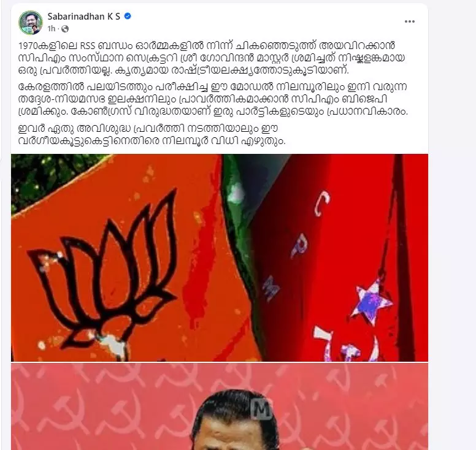
Task: Click the star emblem on the red flag
Action: point(373,301)
